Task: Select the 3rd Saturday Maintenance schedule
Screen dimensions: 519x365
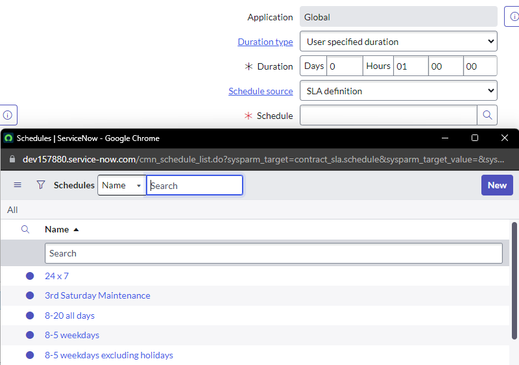Action: pyautogui.click(x=97, y=296)
